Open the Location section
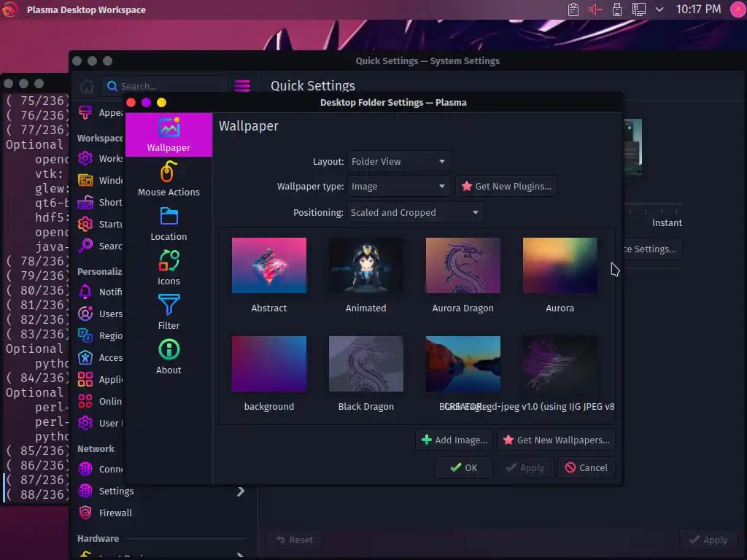 [169, 224]
